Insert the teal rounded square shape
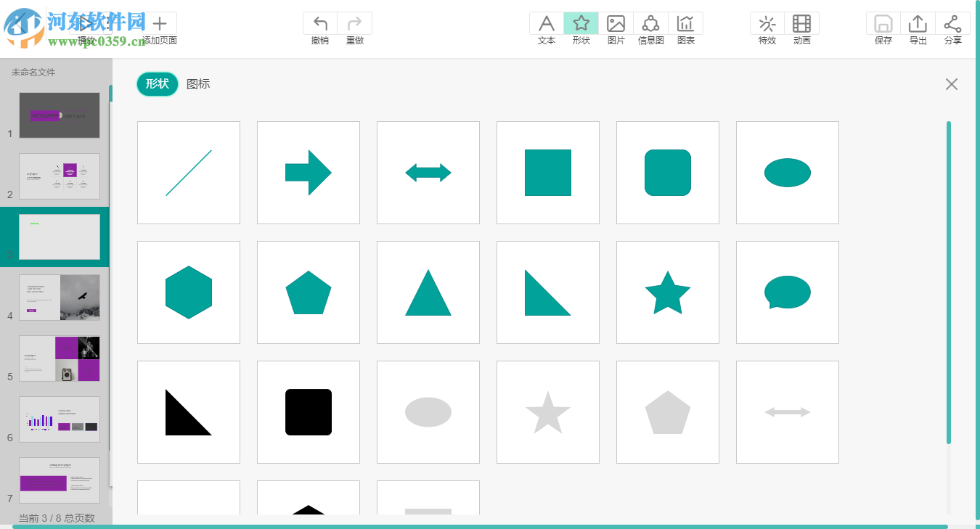 [668, 173]
